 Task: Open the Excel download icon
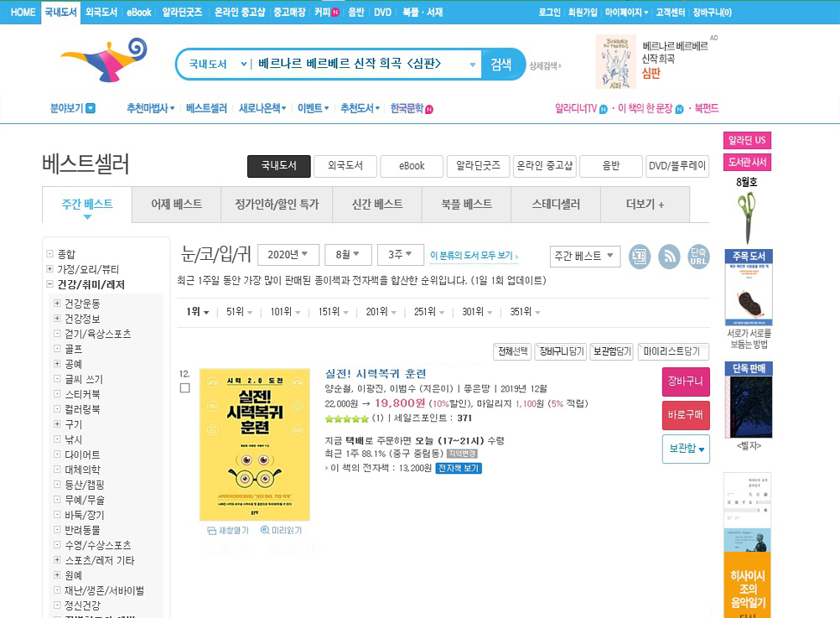pyautogui.click(x=639, y=257)
